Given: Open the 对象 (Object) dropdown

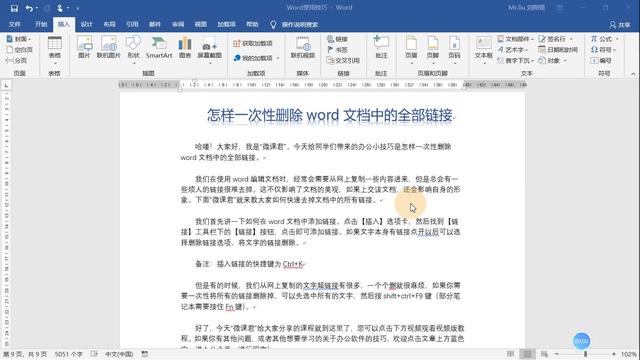Looking at the screenshot, I should tap(552, 60).
